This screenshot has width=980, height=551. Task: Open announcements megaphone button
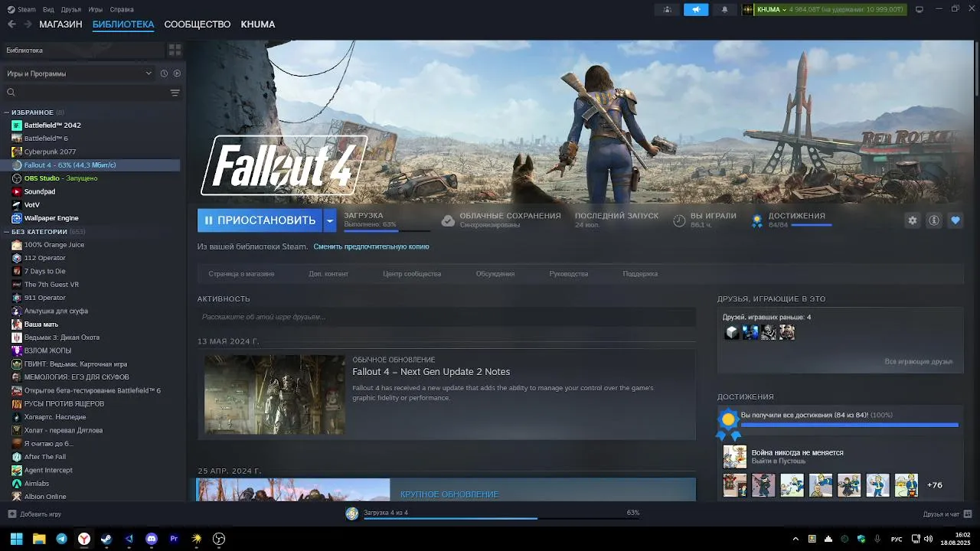point(696,10)
